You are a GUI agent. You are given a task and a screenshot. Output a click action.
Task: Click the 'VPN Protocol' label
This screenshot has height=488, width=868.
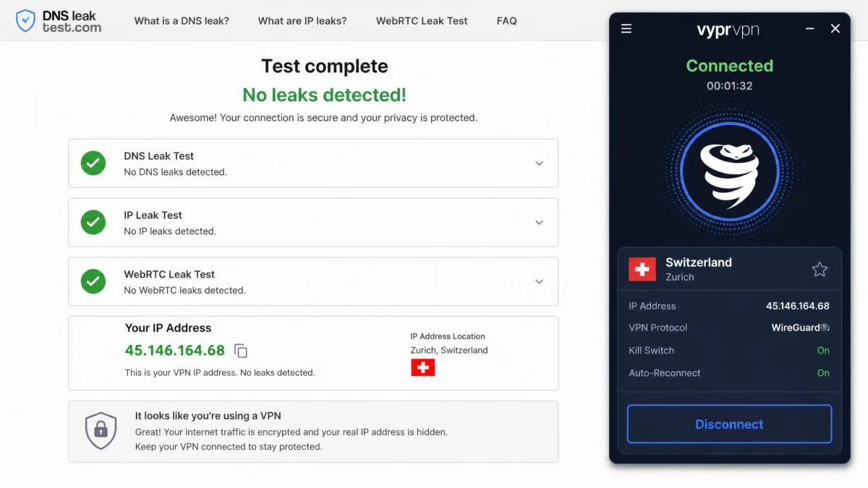click(x=658, y=328)
